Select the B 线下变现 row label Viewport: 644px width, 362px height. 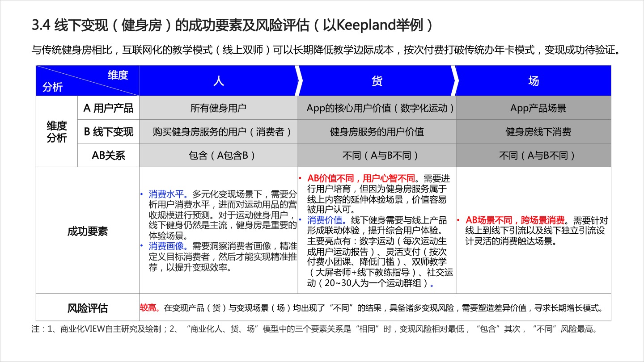point(108,131)
